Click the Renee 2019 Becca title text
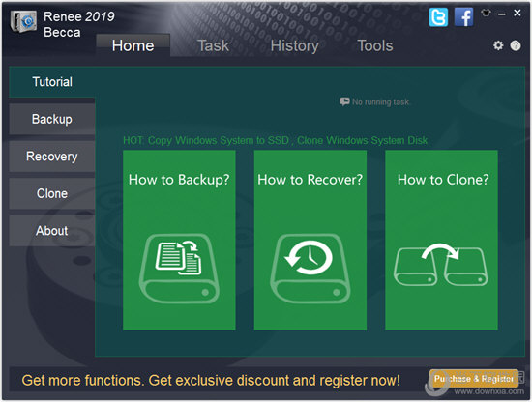The height and width of the screenshot is (402, 532). 78,24
